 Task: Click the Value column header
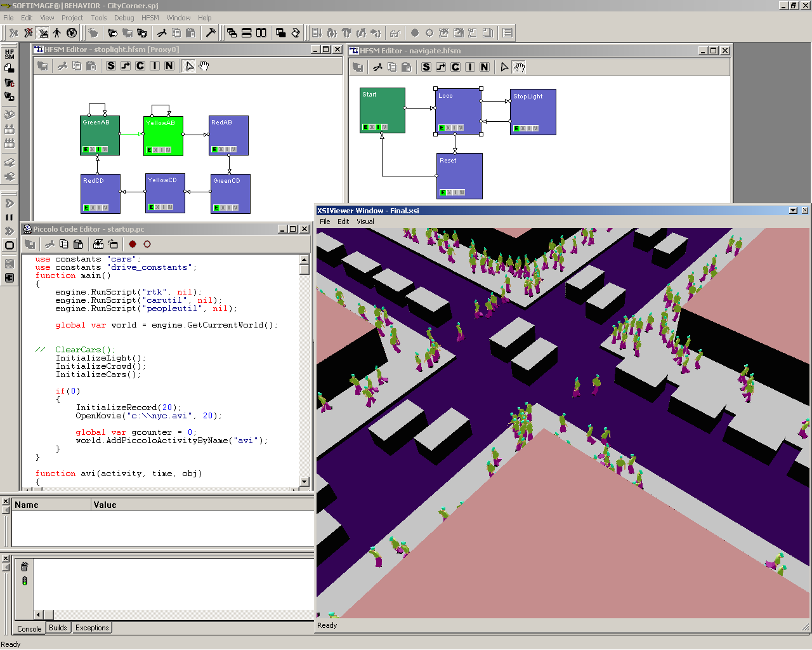(105, 505)
